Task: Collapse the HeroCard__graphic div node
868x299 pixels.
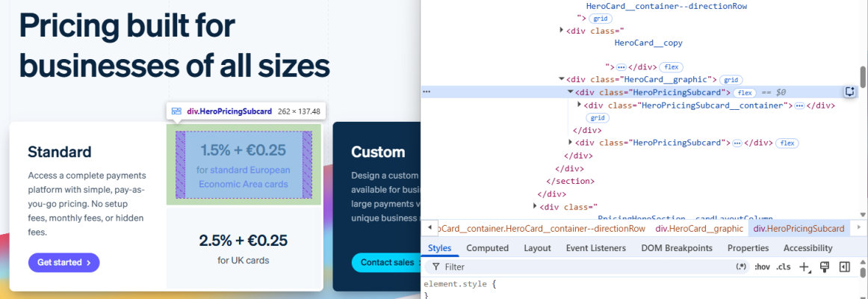Action: pos(562,80)
